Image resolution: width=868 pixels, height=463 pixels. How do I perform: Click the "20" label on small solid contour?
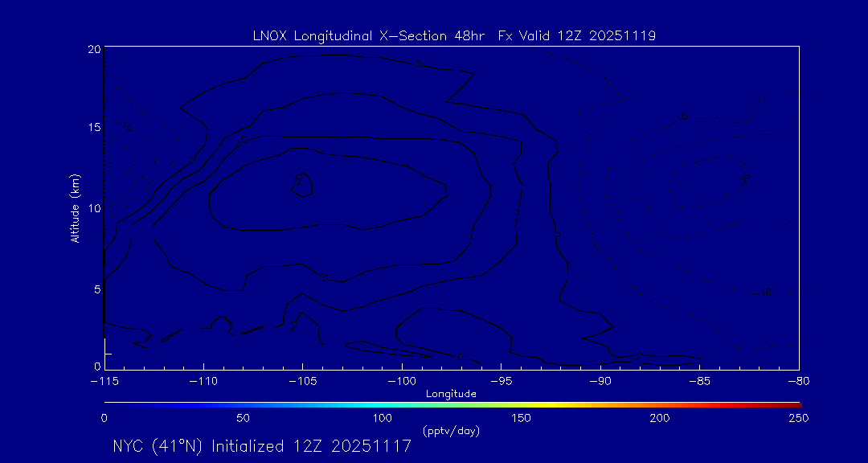(x=298, y=179)
